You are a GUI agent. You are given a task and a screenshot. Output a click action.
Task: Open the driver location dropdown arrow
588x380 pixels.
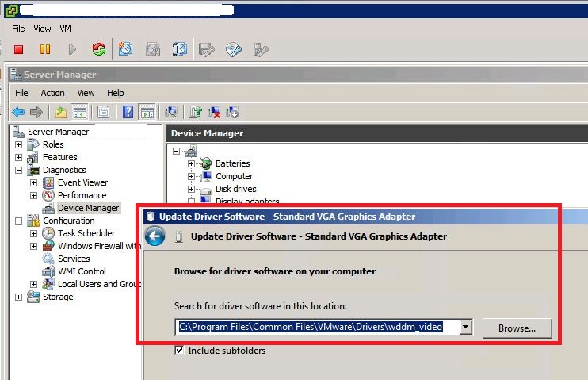[466, 327]
